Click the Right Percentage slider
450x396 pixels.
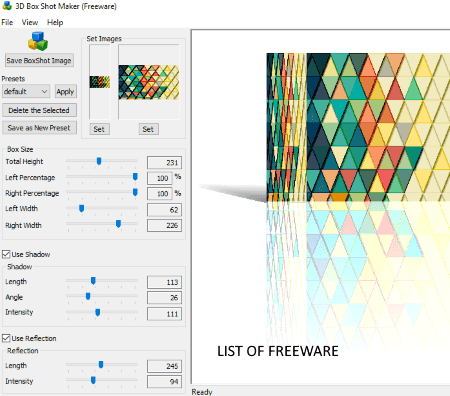point(102,192)
